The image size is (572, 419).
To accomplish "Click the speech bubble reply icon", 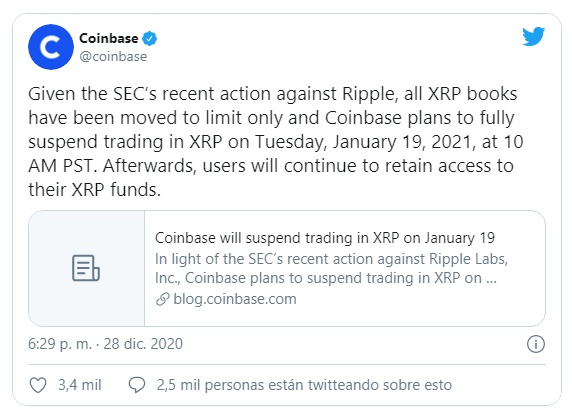I will (x=137, y=385).
